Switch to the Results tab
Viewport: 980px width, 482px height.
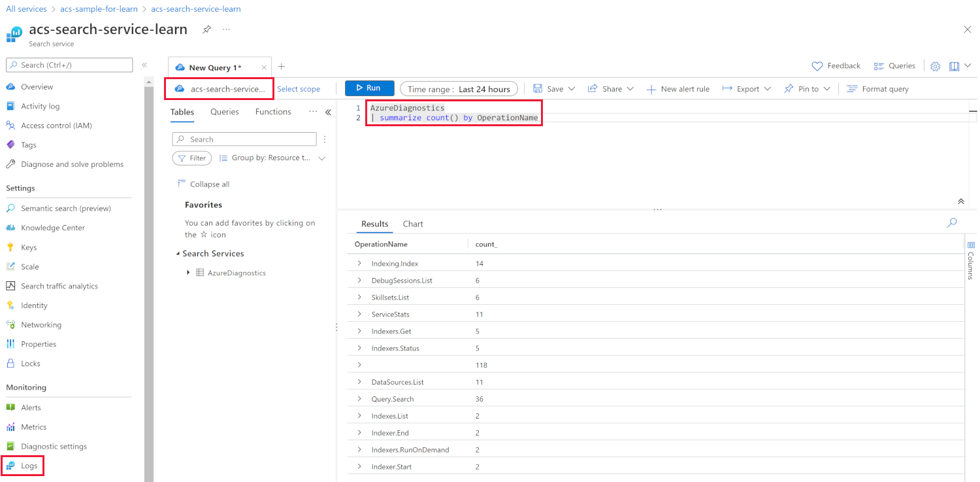point(375,224)
